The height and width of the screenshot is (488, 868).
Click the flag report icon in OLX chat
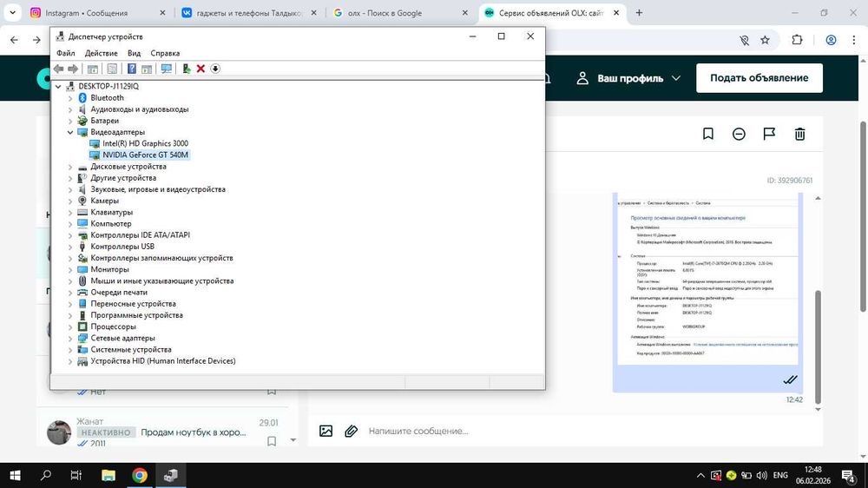(x=769, y=134)
